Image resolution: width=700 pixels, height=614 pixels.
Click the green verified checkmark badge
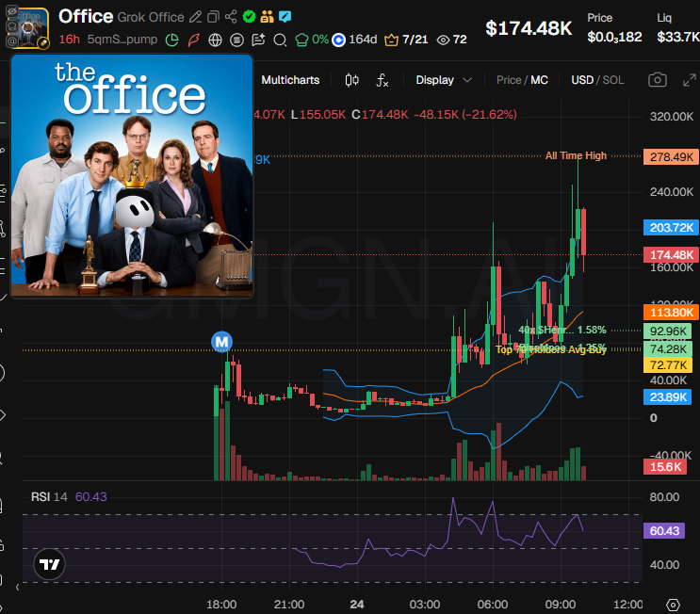(x=249, y=17)
